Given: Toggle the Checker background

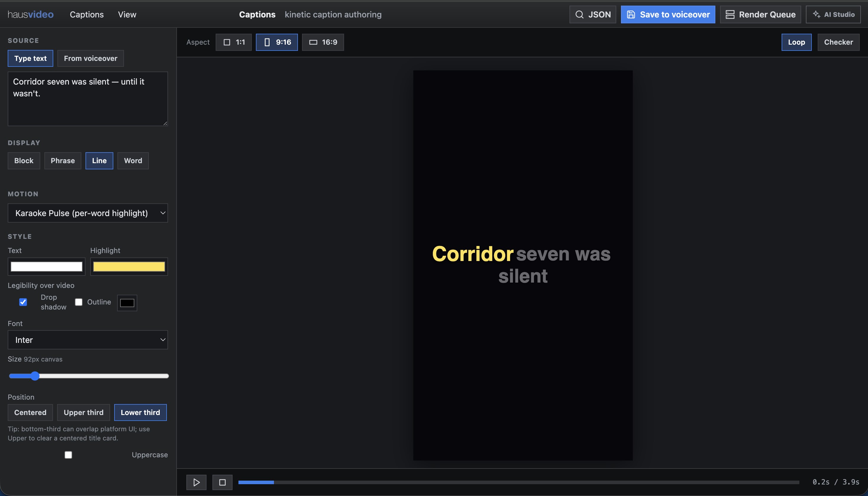Looking at the screenshot, I should pyautogui.click(x=838, y=42).
